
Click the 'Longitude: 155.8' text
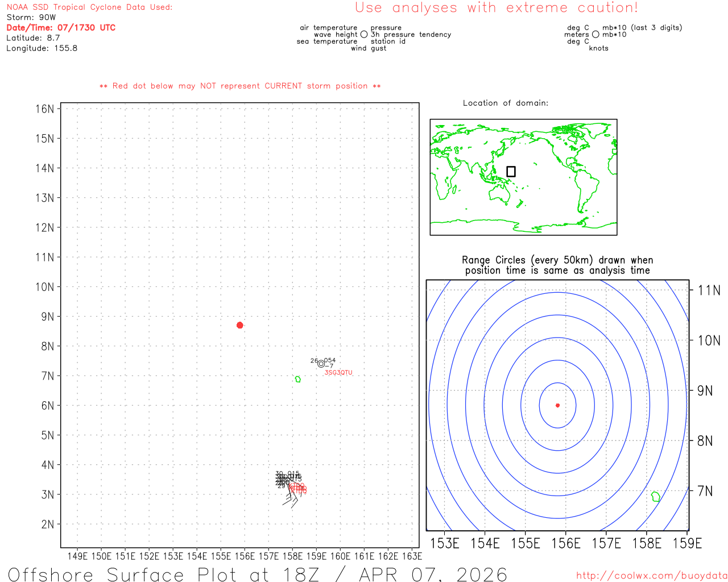(x=42, y=48)
